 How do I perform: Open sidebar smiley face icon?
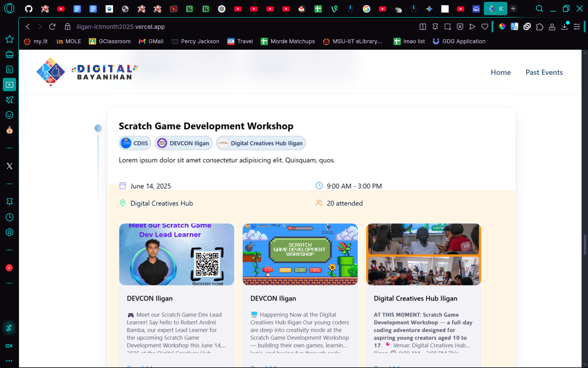[9, 115]
